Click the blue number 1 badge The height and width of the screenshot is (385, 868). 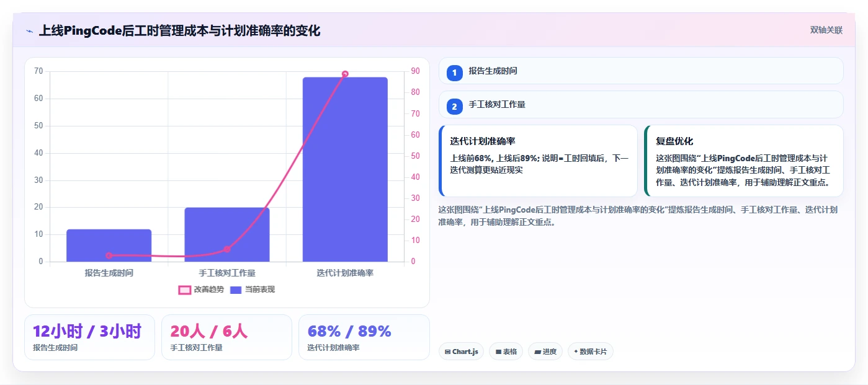point(455,73)
